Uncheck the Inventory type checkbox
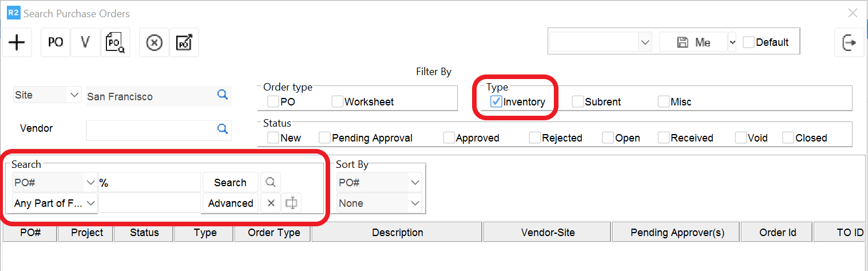The image size is (868, 271). 497,102
